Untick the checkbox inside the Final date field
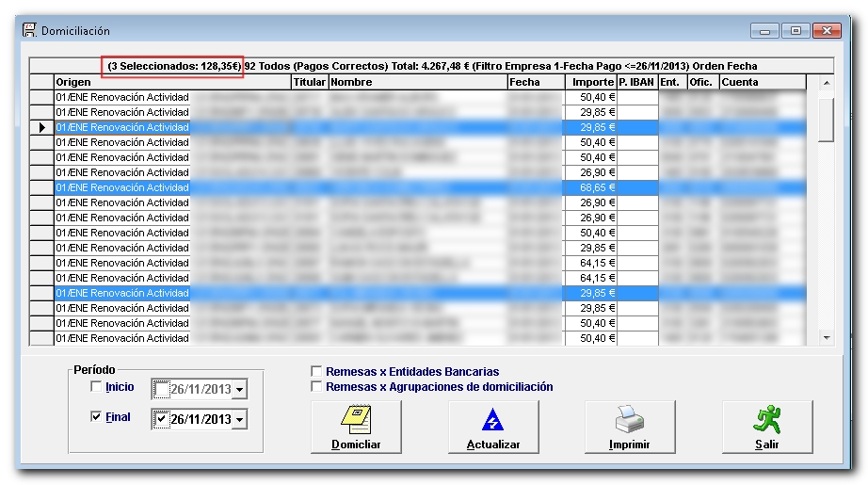Screen dimensions: 868x485 pyautogui.click(x=161, y=419)
